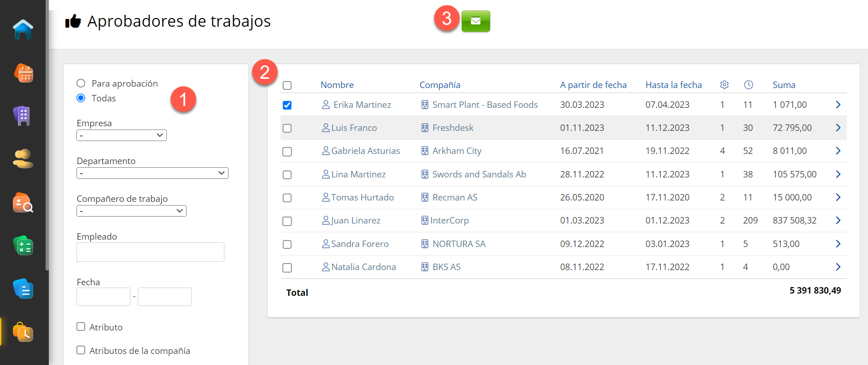The image size is (868, 365).
Task: Open the purple building sidebar icon
Action: tap(22, 116)
